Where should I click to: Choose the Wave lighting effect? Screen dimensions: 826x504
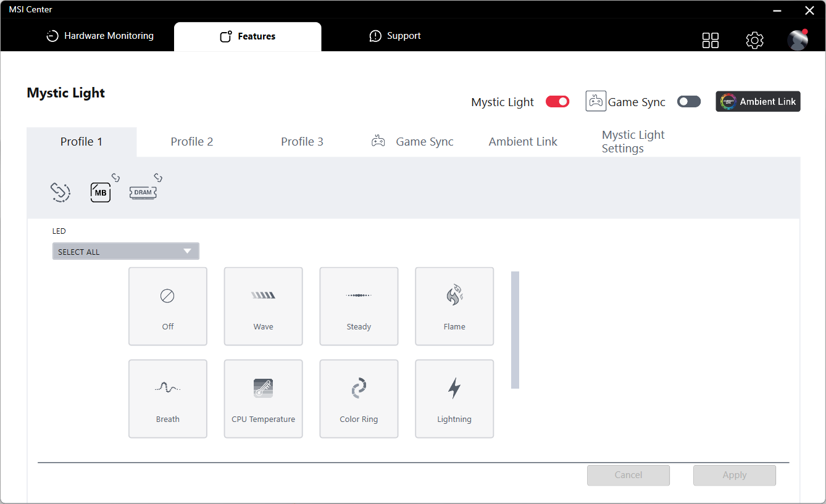pos(264,307)
